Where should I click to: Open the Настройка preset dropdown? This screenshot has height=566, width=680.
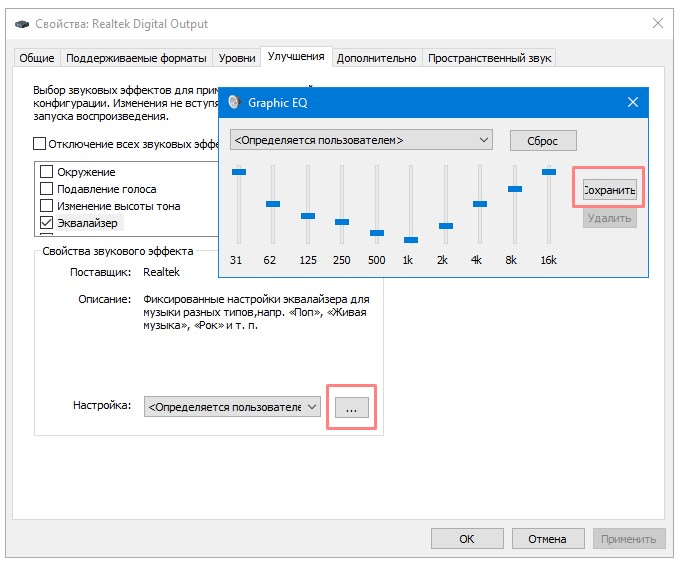(233, 407)
